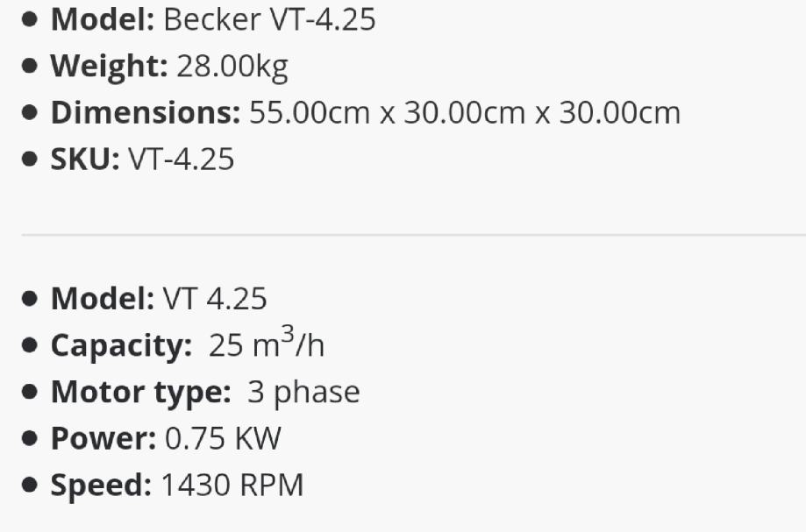
Task: Select the 1430 RPM speed value
Action: click(x=232, y=485)
